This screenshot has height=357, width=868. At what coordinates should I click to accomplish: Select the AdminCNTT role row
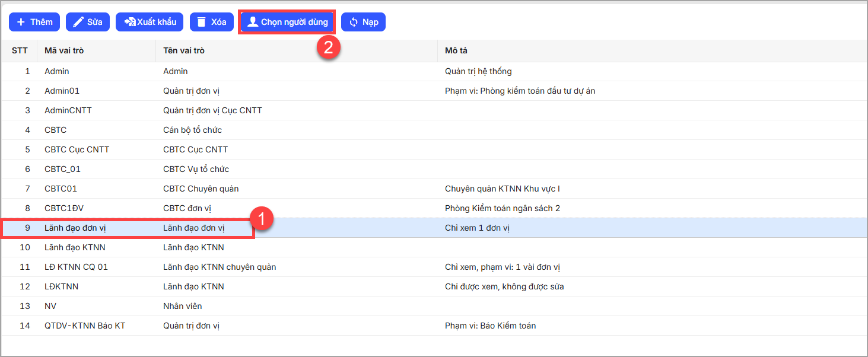tap(68, 110)
